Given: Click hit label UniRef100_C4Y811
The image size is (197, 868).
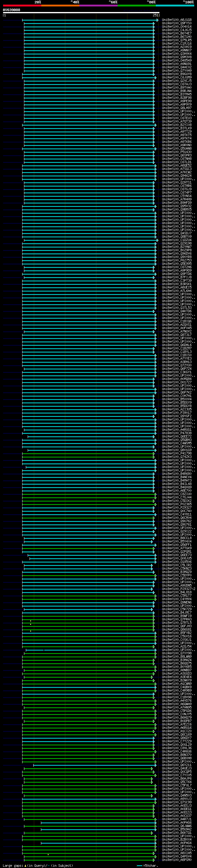Looking at the screenshot, I should tap(177, 514).
